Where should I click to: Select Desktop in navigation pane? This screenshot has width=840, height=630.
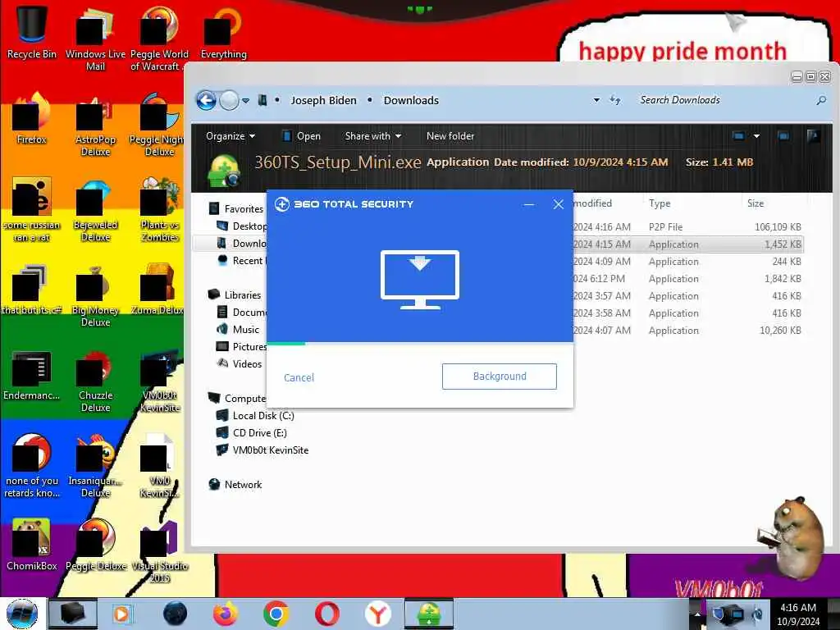242,226
